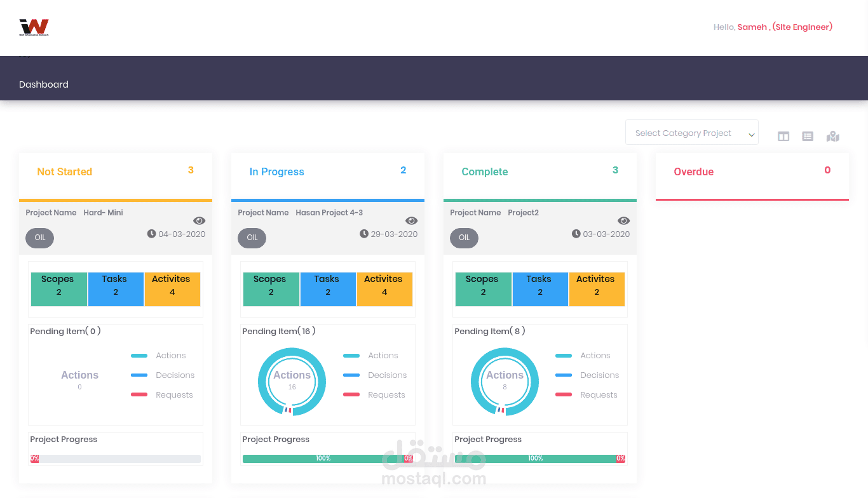Open Tasks tile in Hard- Mini card

[x=116, y=289]
